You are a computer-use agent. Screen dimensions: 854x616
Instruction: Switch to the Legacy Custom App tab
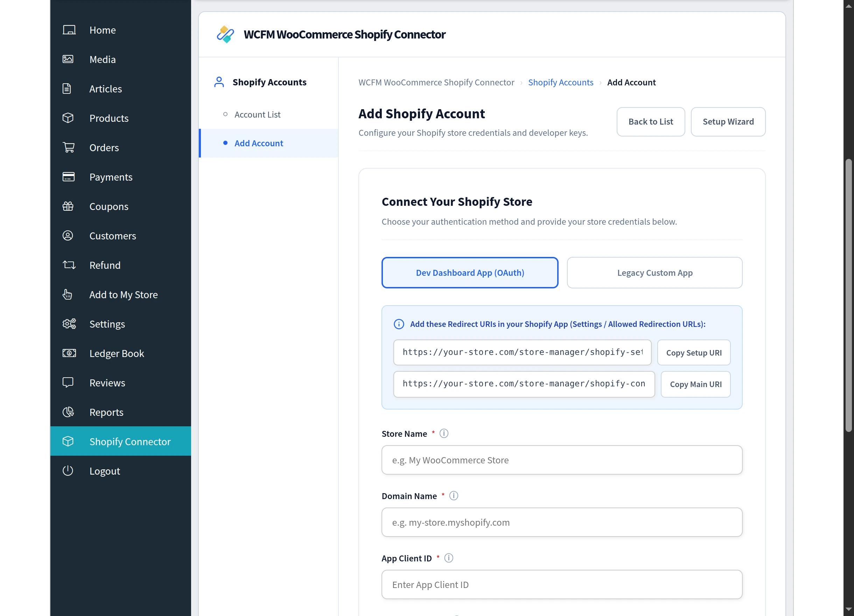coord(654,272)
